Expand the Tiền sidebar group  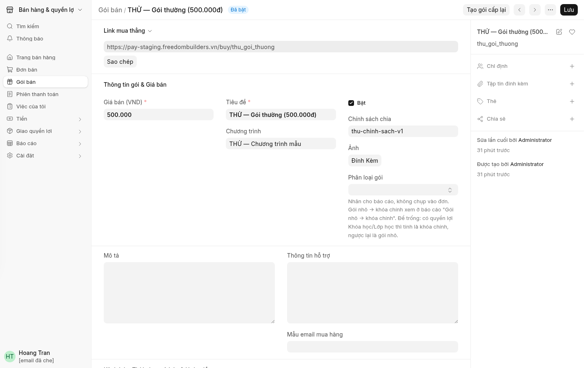click(80, 119)
